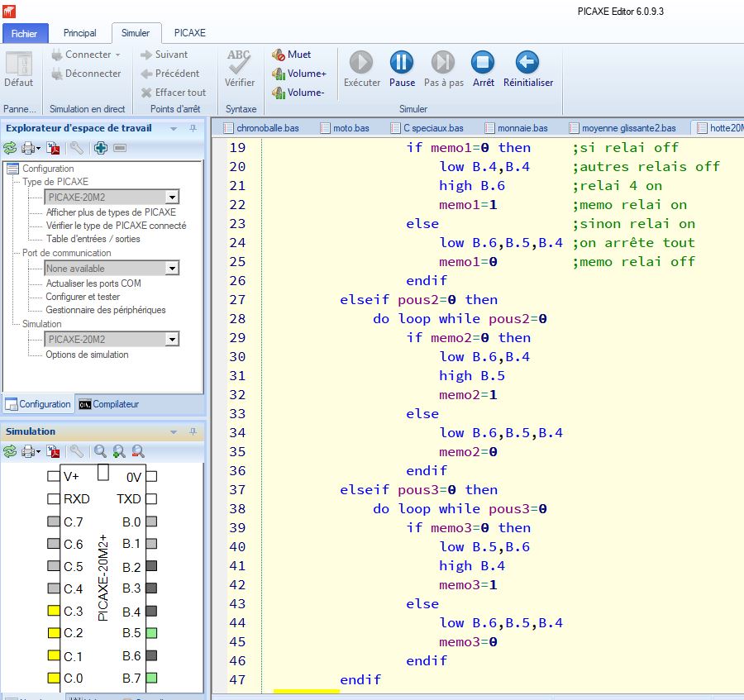Toggle input pin C.0 on the chip
Viewport: 744px width, 700px height.
(x=53, y=679)
